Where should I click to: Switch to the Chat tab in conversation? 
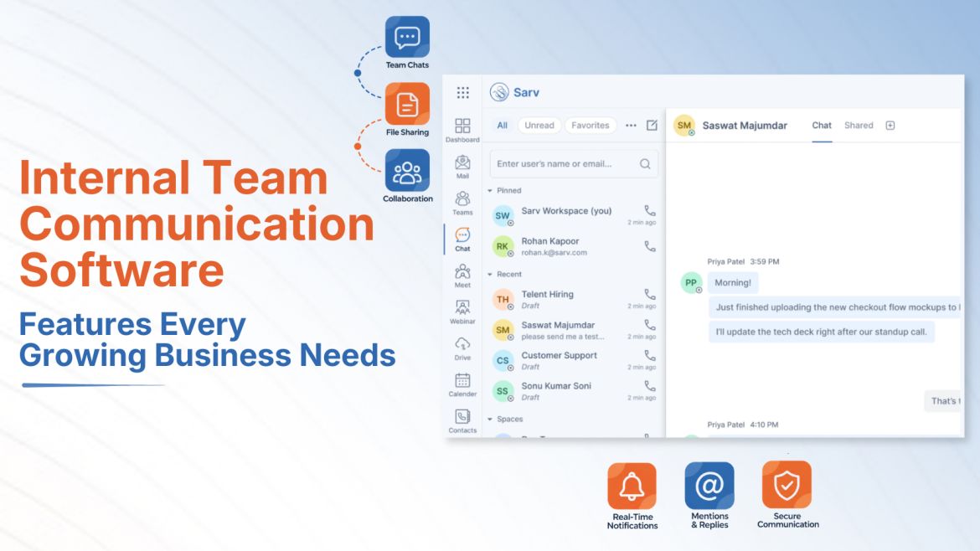coord(821,126)
